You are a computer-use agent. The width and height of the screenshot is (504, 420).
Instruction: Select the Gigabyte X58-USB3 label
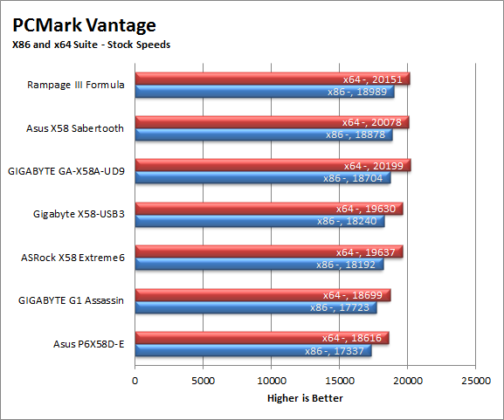click(79, 214)
